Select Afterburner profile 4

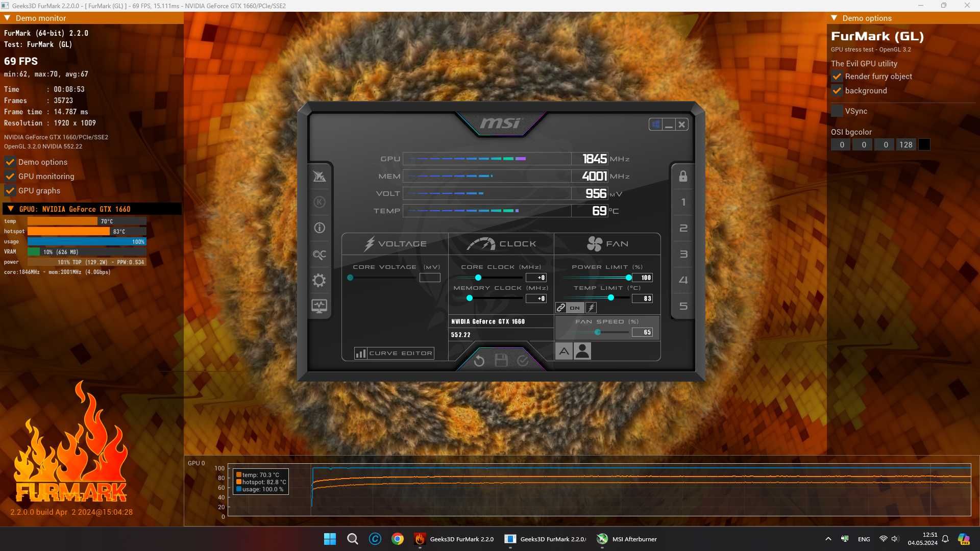click(683, 280)
